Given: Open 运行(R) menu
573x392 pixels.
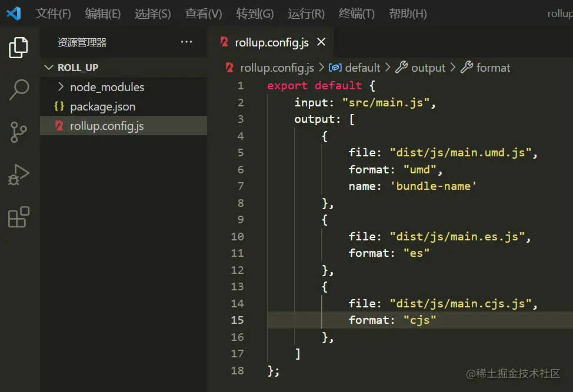Looking at the screenshot, I should click(307, 14).
